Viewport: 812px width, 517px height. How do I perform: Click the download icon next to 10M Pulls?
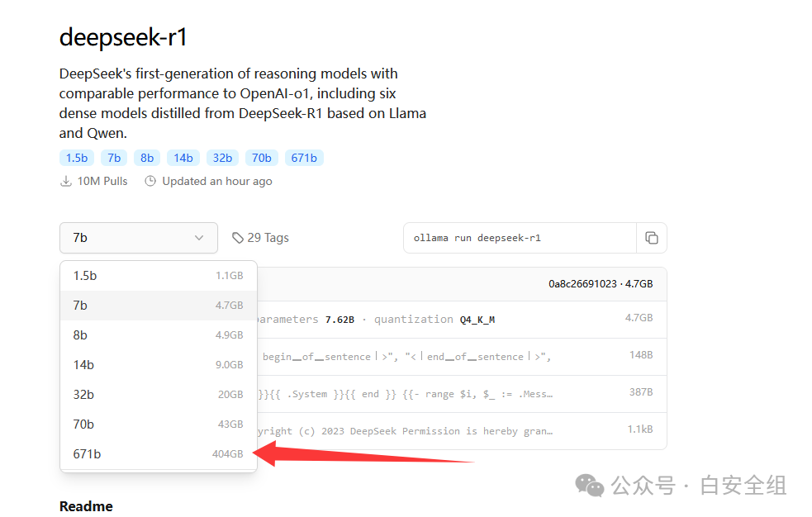click(66, 181)
